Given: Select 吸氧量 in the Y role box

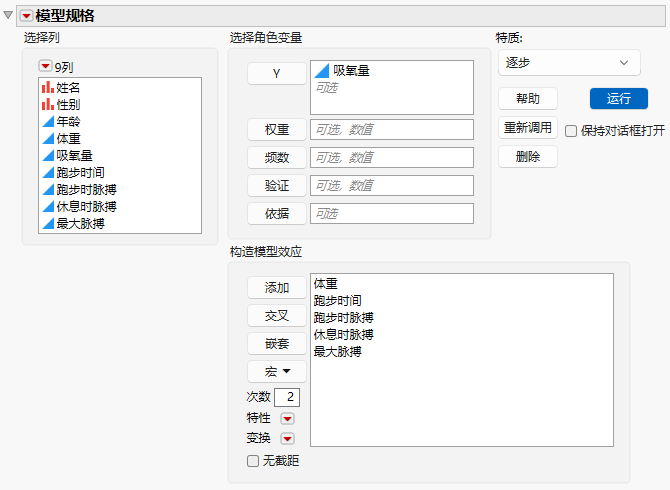Looking at the screenshot, I should coord(351,71).
